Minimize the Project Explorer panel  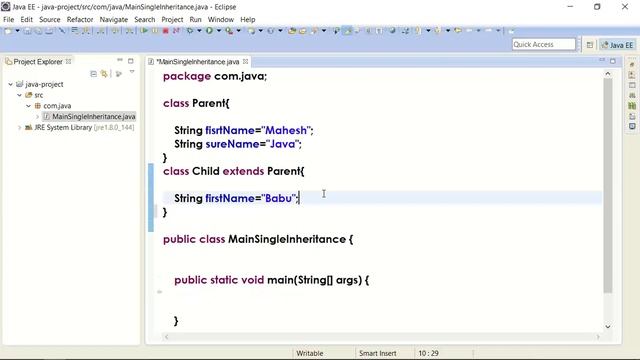coord(120,60)
